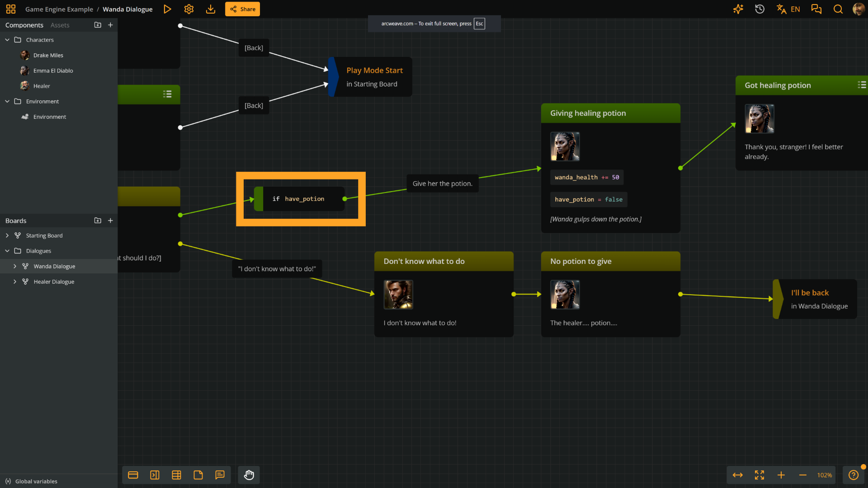Click the fit-width arrows icon
Screen dimensions: 868x488
click(738, 475)
